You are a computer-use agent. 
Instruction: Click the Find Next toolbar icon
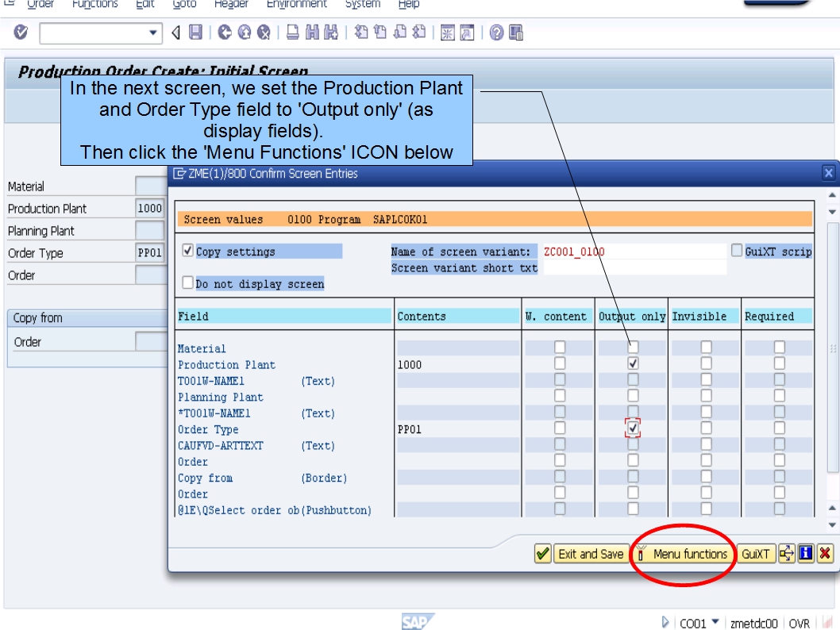(330, 33)
